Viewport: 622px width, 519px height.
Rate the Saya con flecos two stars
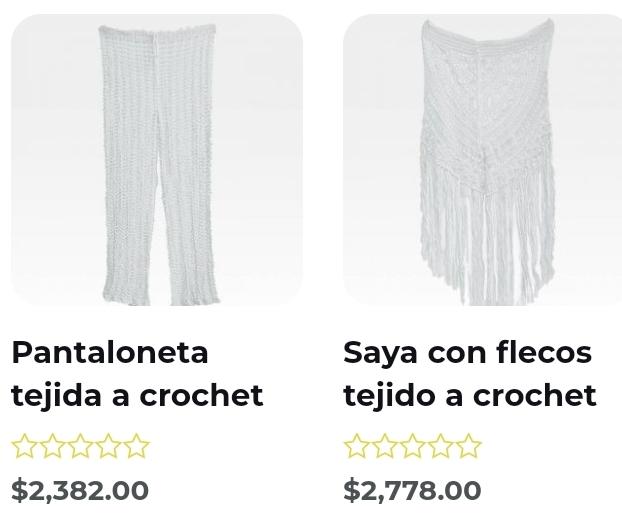tap(384, 446)
